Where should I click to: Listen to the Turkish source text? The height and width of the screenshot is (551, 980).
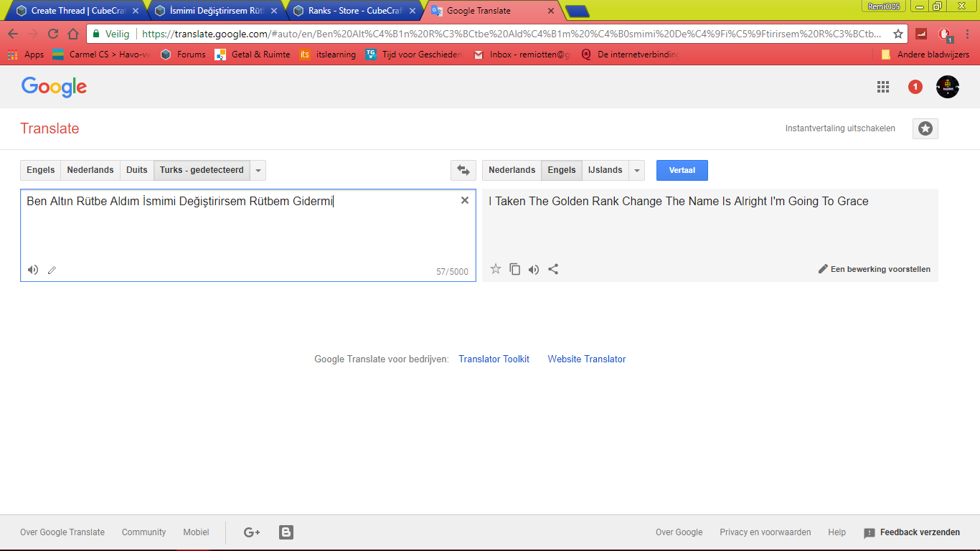33,270
